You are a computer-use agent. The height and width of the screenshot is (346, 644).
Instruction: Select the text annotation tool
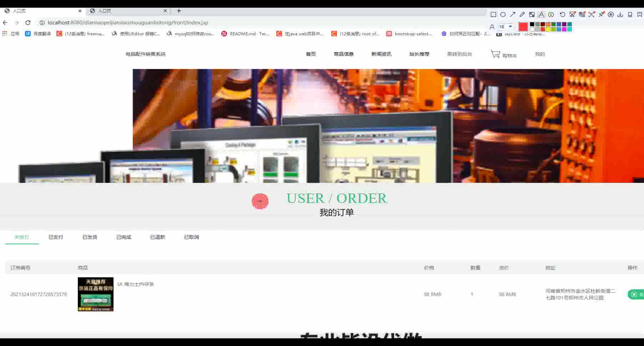[542, 15]
